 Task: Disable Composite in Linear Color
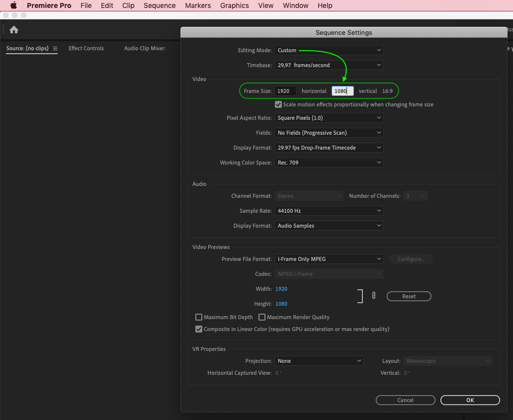199,329
